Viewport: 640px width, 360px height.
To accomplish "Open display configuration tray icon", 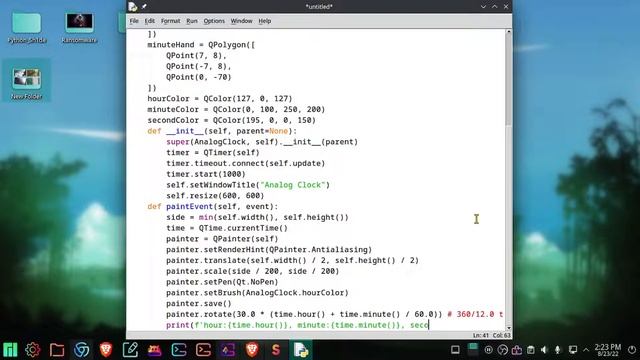I will tap(573, 350).
